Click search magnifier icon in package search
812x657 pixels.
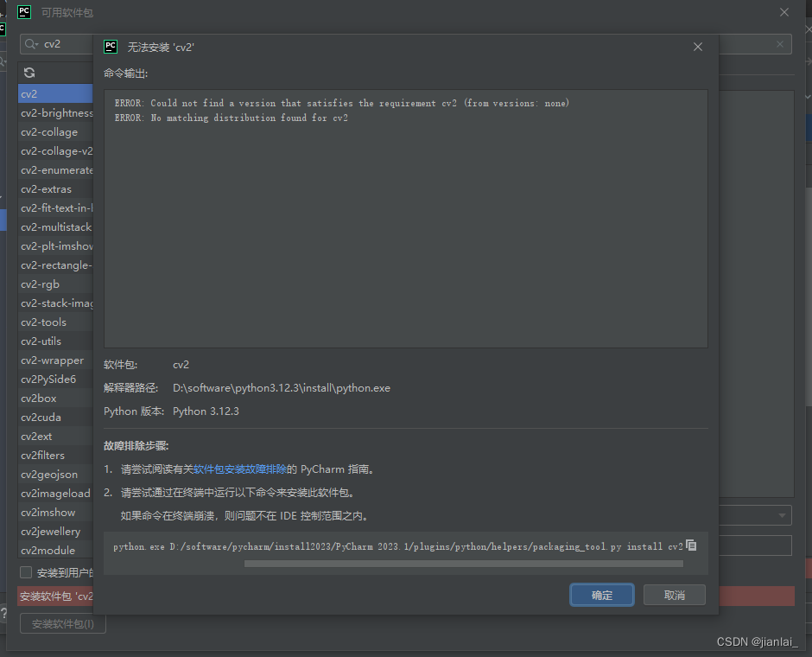[x=31, y=44]
